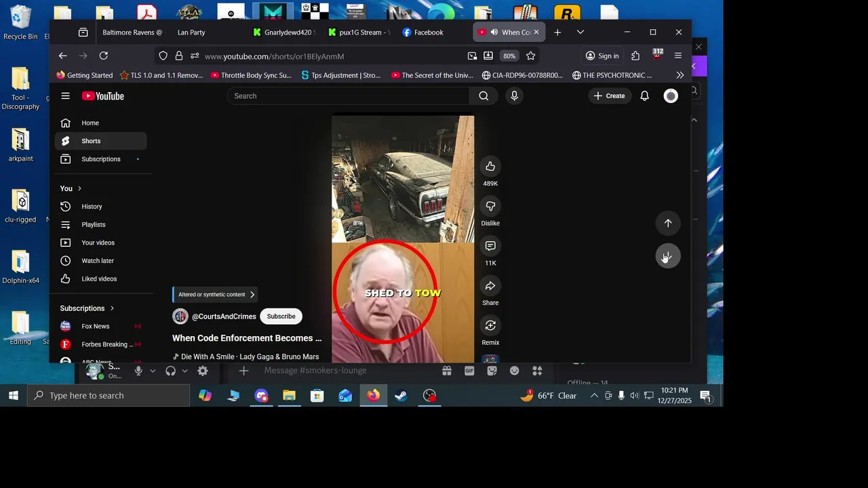
Task: Click the Remix icon
Action: (490, 325)
